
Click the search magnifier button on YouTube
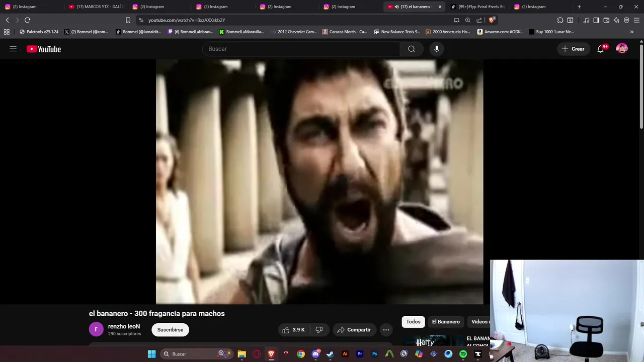point(412,49)
